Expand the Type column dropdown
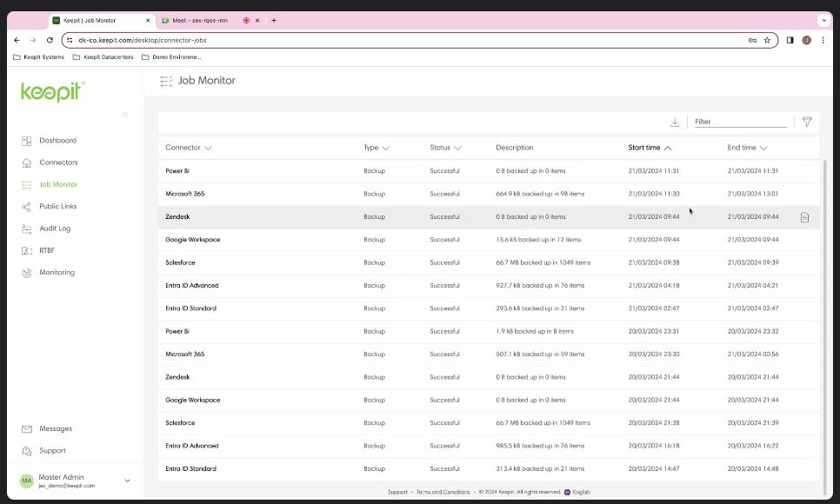This screenshot has width=840, height=504. [385, 149]
